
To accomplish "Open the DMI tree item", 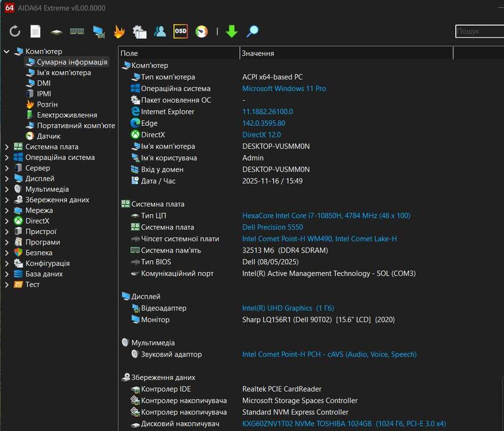I will tap(44, 83).
